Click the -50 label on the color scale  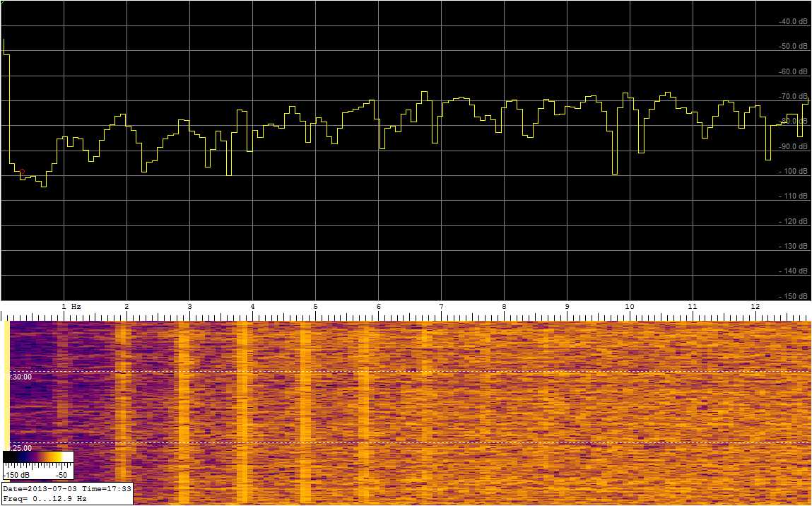[x=62, y=475]
